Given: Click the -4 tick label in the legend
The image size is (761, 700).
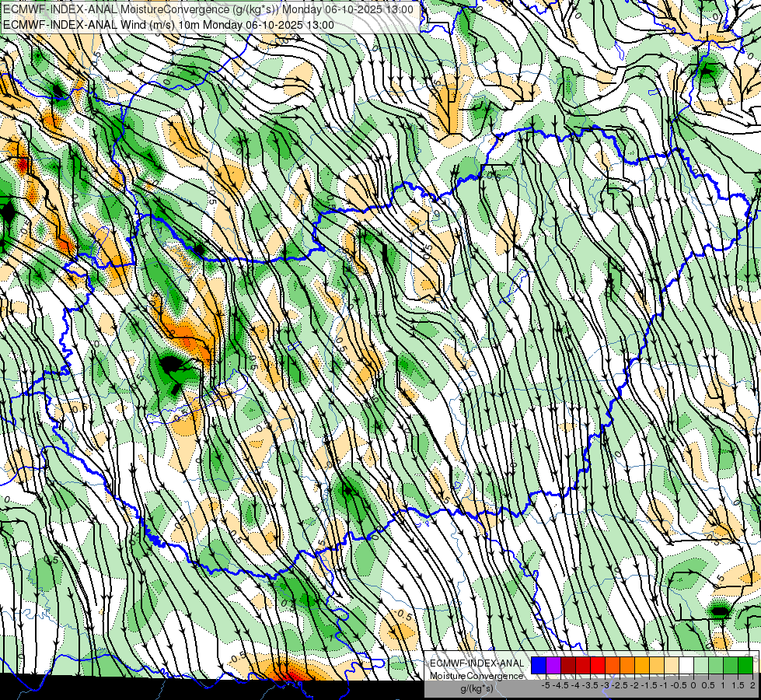Looking at the screenshot, I should (575, 685).
